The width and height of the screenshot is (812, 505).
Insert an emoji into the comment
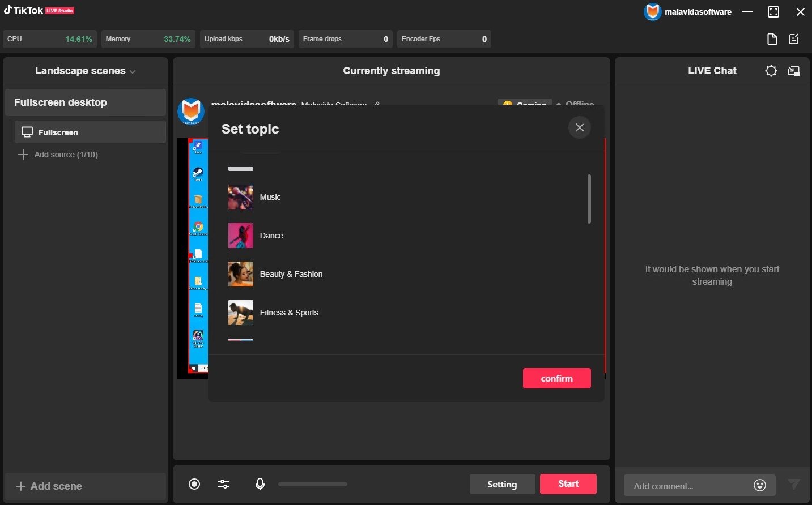click(x=759, y=485)
